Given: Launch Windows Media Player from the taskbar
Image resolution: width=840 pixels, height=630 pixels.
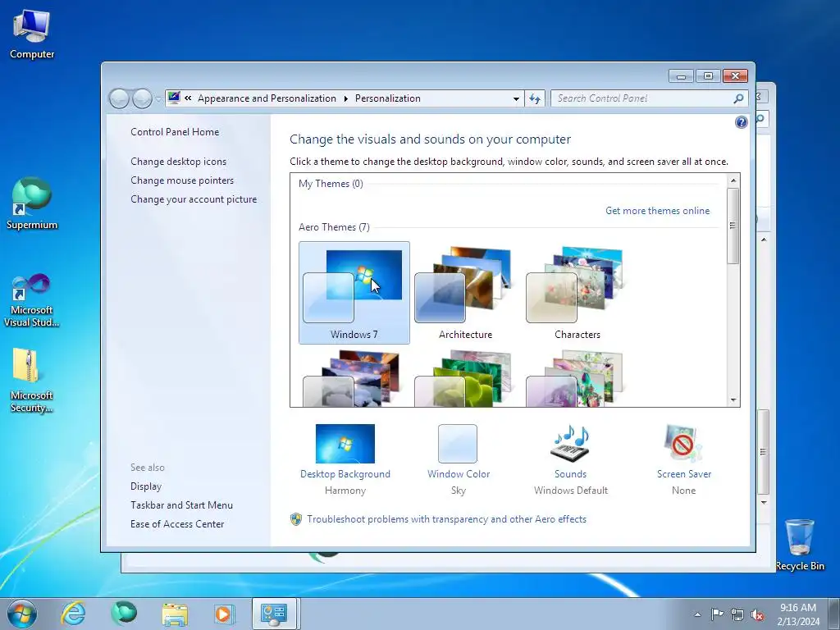Looking at the screenshot, I should [x=223, y=614].
